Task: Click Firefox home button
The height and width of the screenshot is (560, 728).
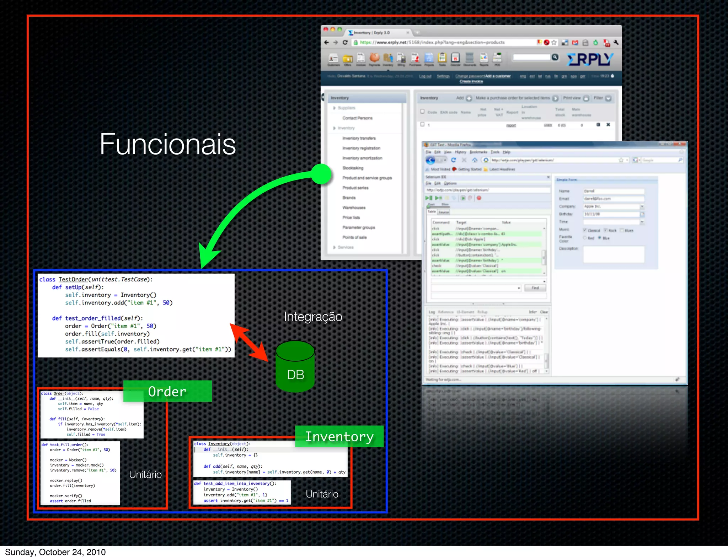Action: tap(475, 160)
